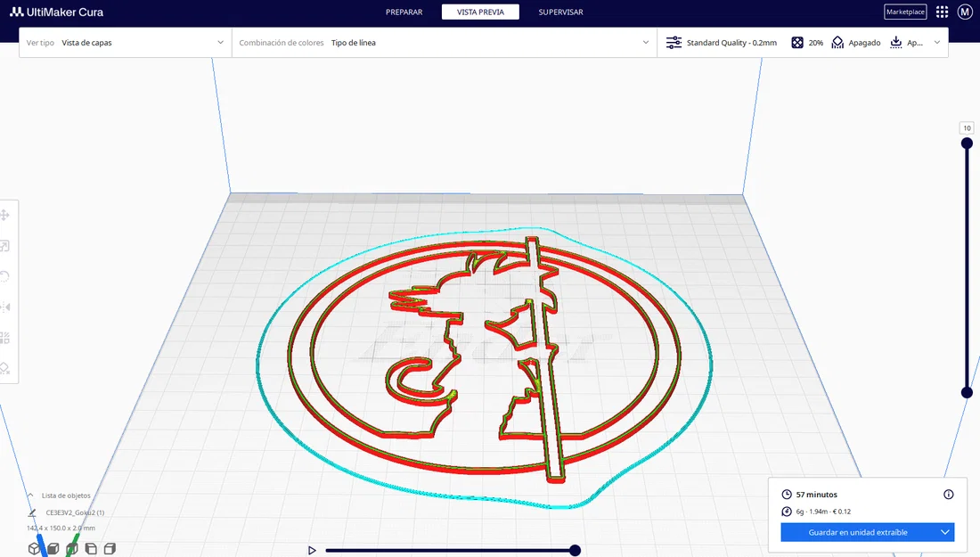Click the upper layer slider handle

pyautogui.click(x=967, y=143)
